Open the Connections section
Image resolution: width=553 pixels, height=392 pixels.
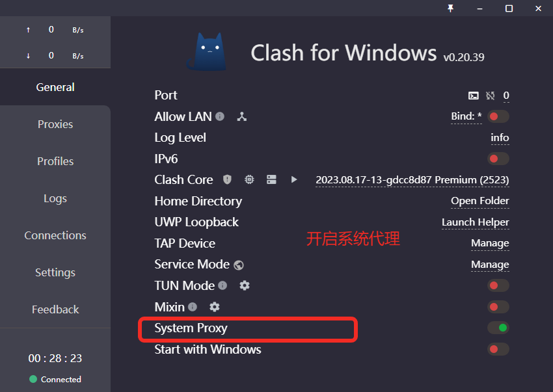click(55, 235)
